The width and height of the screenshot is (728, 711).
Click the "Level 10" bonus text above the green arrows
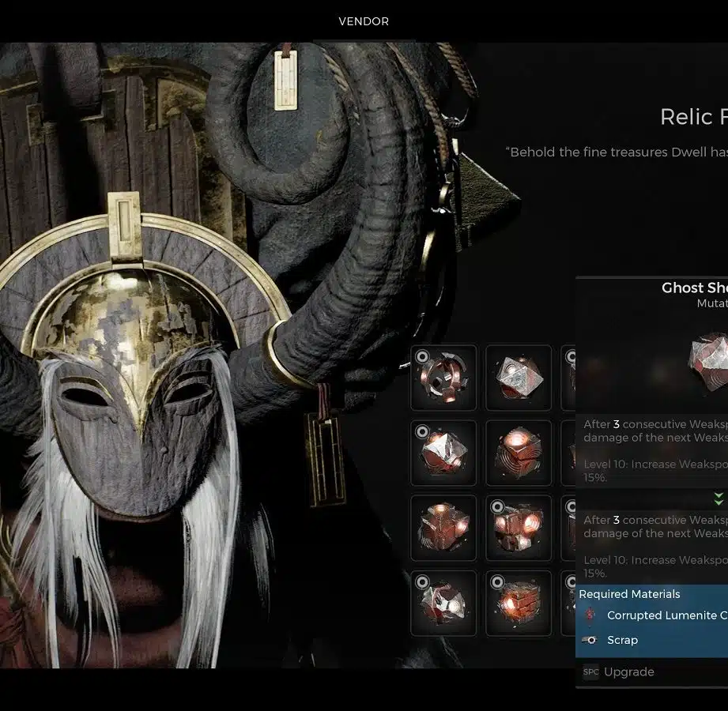(x=655, y=471)
